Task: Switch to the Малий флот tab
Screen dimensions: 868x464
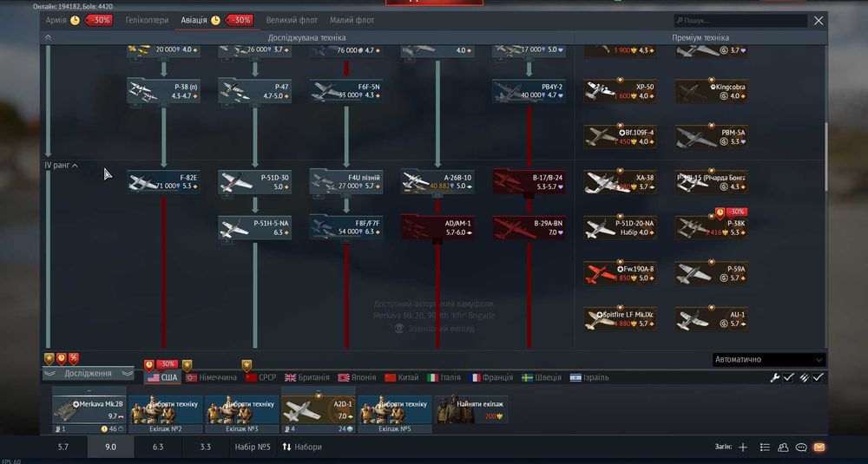Action: (352, 20)
